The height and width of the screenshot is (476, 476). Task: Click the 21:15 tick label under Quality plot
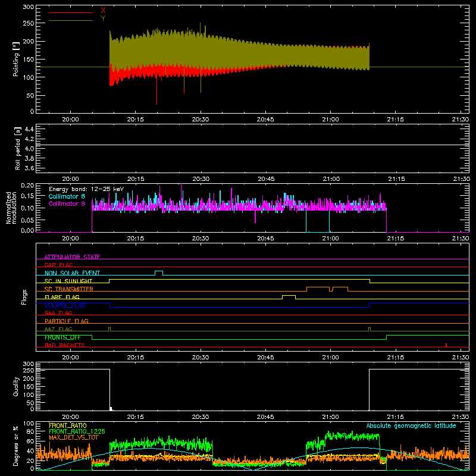click(396, 417)
